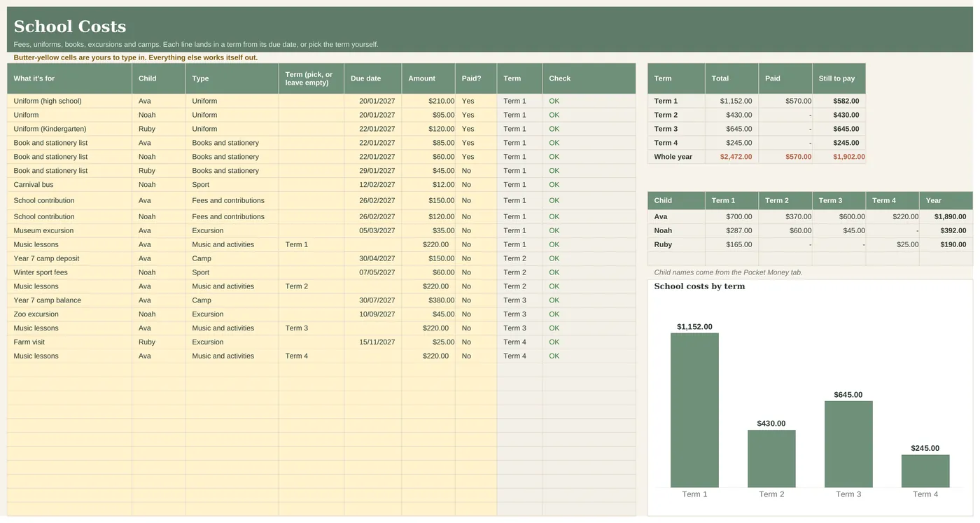The height and width of the screenshot is (523, 980).
Task: Click the "Carnival bus" entry
Action: (69, 185)
